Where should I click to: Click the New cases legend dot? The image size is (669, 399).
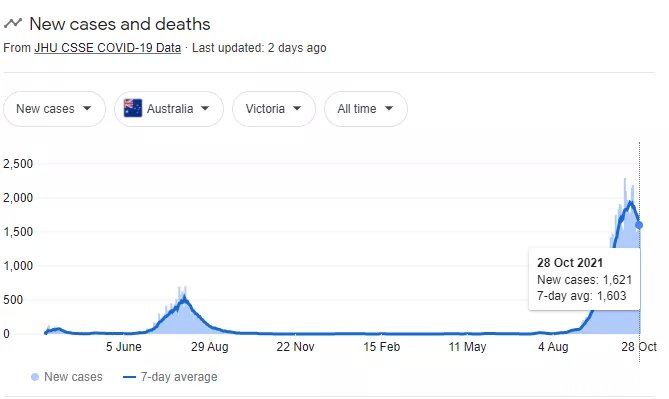(35, 377)
